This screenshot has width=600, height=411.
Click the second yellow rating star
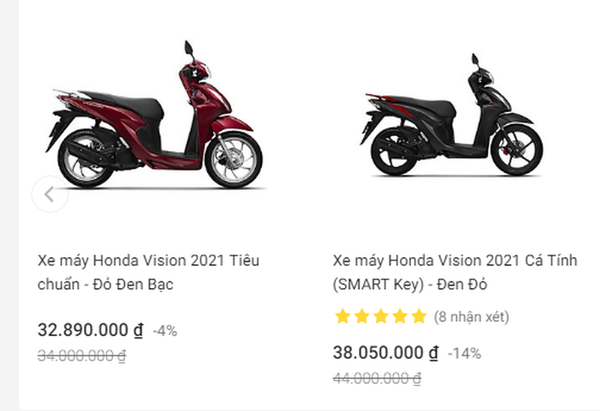click(x=361, y=317)
